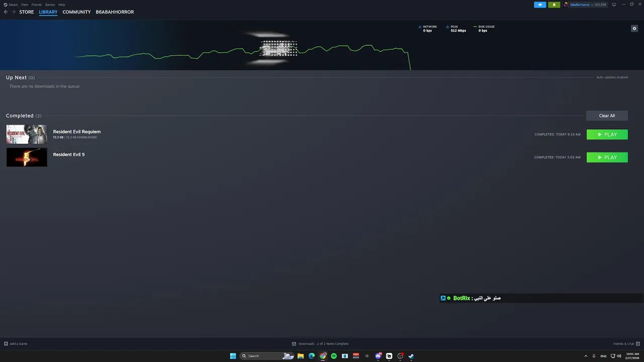Open the Windows Start menu

pos(233,356)
